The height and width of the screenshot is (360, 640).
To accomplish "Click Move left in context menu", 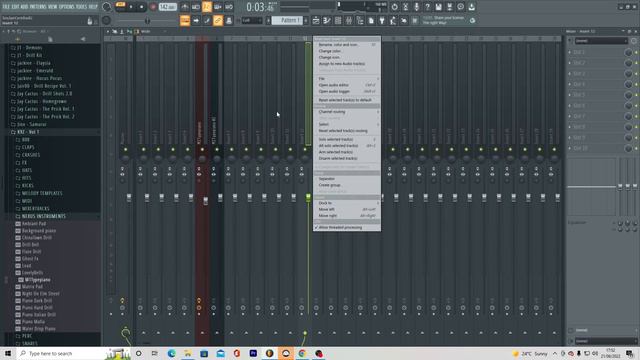I will [x=347, y=209].
